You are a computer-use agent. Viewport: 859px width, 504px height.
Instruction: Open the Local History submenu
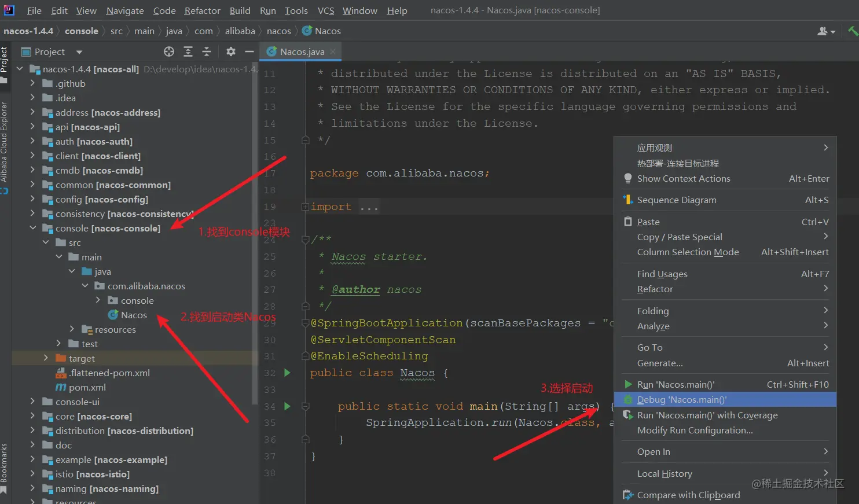[725, 474]
